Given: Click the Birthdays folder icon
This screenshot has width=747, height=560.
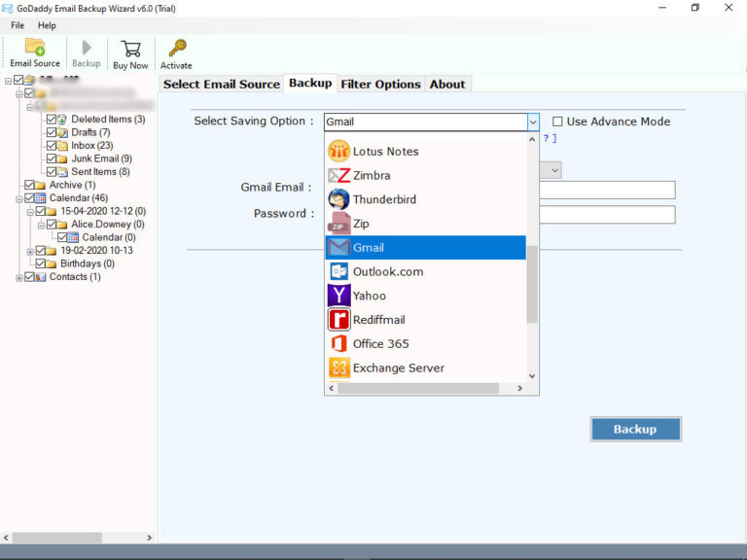Looking at the screenshot, I should click(52, 263).
